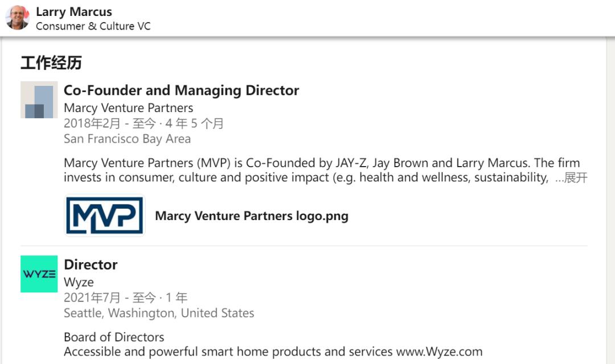The height and width of the screenshot is (364, 615).
Task: Open the Marcy Venture Partners company logo
Action: click(x=39, y=100)
